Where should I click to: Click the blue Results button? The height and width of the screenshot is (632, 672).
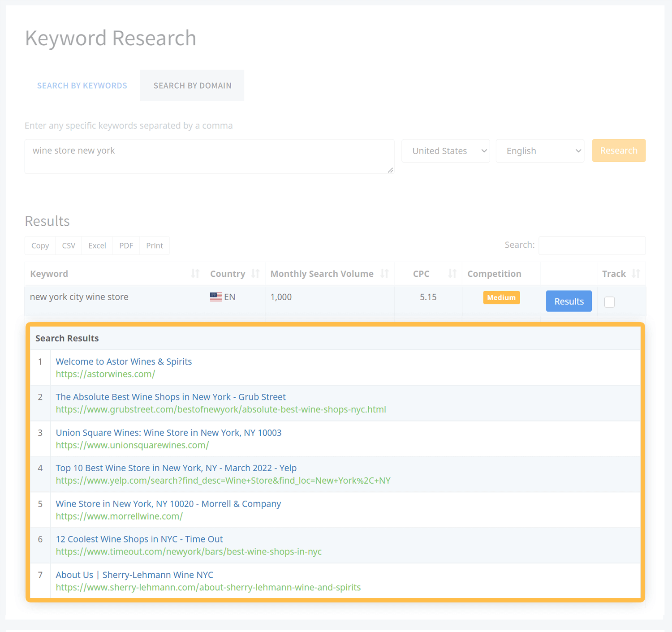[x=569, y=301]
